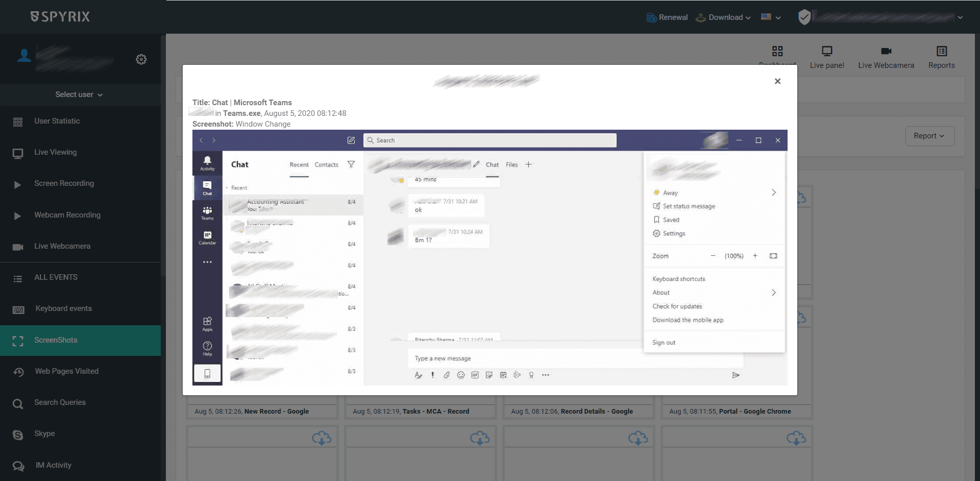Go to Screen Recording in sidebar
The width and height of the screenshot is (980, 481).
pyautogui.click(x=64, y=183)
